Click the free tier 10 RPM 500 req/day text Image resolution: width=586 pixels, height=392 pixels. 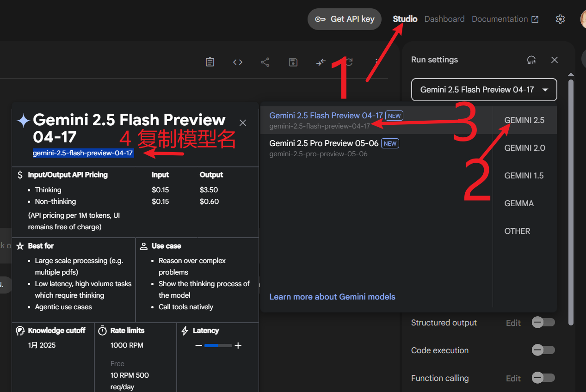[x=130, y=381]
